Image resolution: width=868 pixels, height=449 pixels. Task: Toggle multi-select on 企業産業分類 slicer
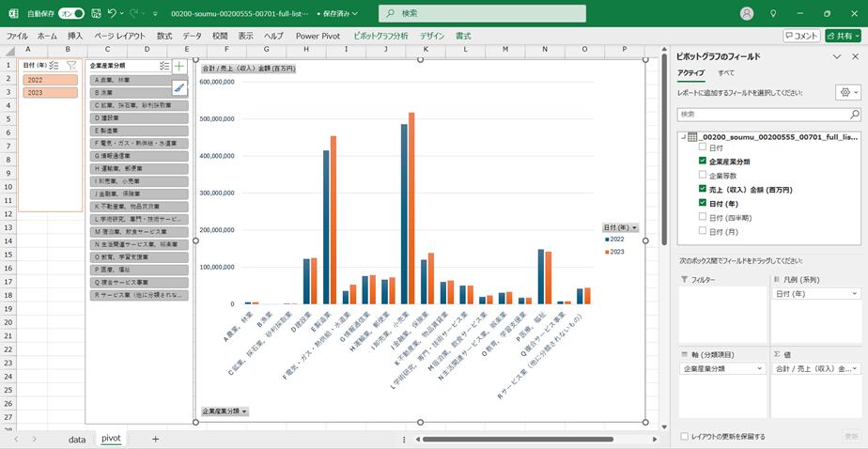[163, 66]
